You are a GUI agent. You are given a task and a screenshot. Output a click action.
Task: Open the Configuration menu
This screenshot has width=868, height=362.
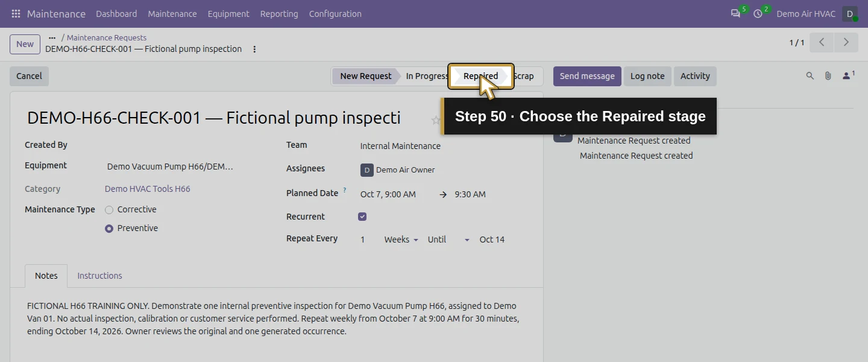click(335, 13)
